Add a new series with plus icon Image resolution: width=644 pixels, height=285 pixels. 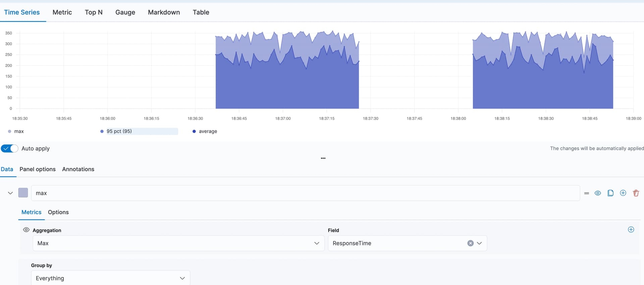pyautogui.click(x=623, y=193)
